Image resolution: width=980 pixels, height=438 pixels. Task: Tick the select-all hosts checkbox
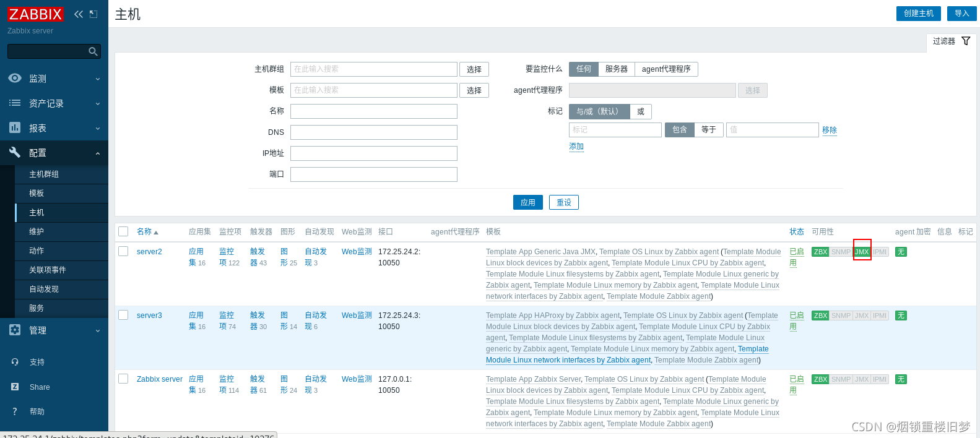point(123,231)
